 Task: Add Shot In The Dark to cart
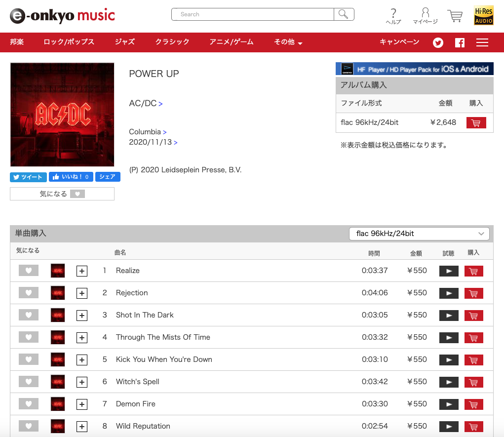pyautogui.click(x=474, y=316)
